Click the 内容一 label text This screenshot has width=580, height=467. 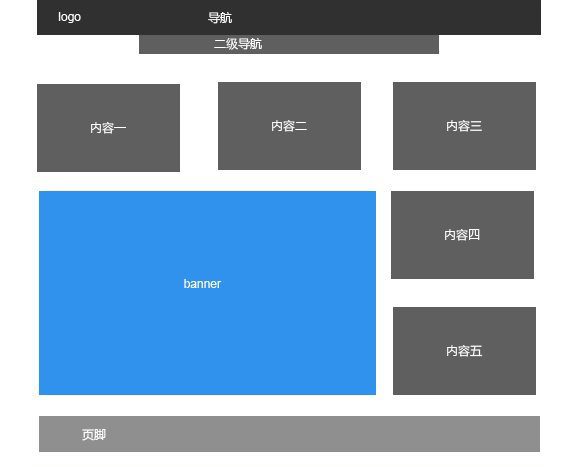click(x=108, y=128)
